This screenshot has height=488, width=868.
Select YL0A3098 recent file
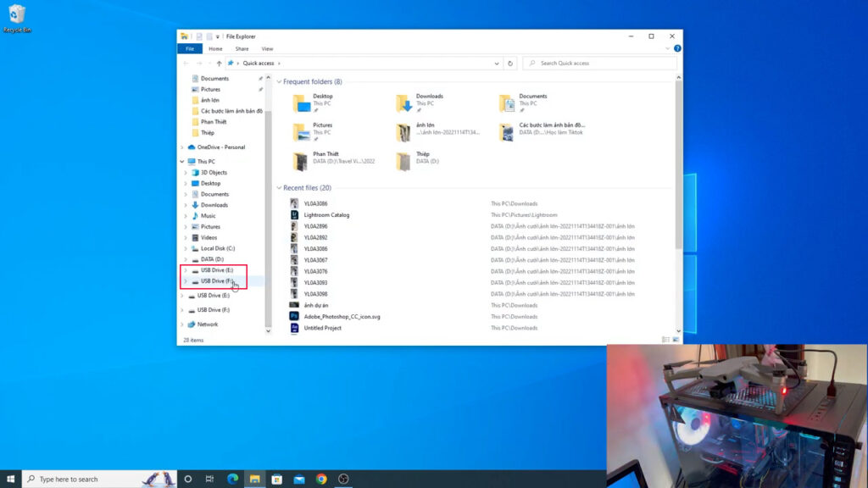(x=315, y=294)
